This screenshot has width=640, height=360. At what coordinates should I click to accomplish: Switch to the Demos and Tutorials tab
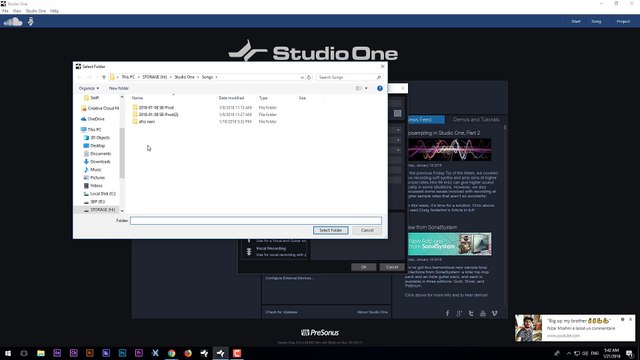coord(476,120)
